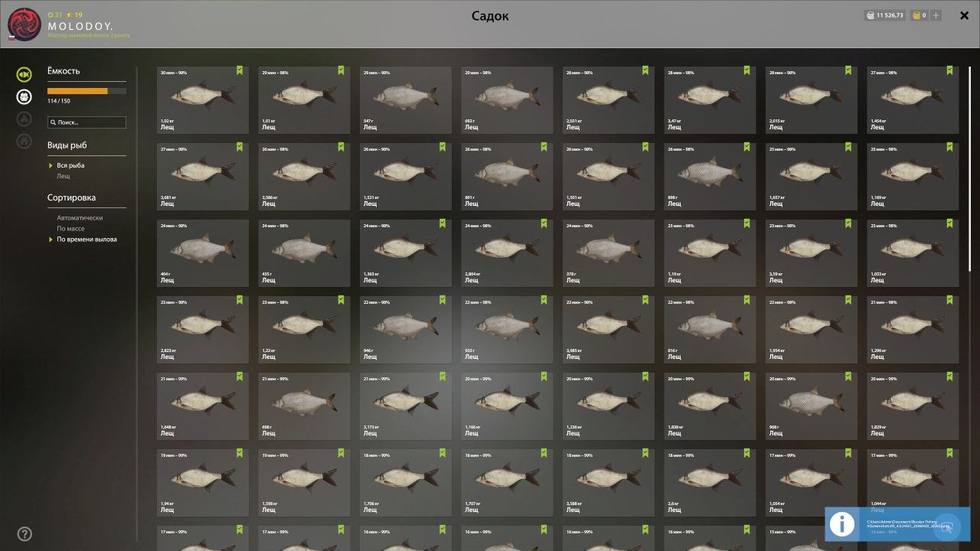Toggle the green check flag on the 1,657 кг bream
This screenshot has width=980, height=551.
[848, 147]
